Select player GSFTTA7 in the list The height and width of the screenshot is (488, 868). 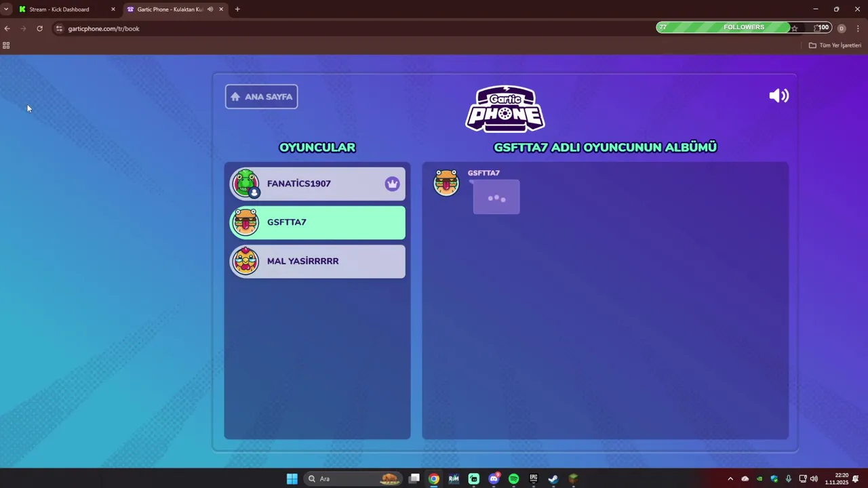tap(317, 222)
